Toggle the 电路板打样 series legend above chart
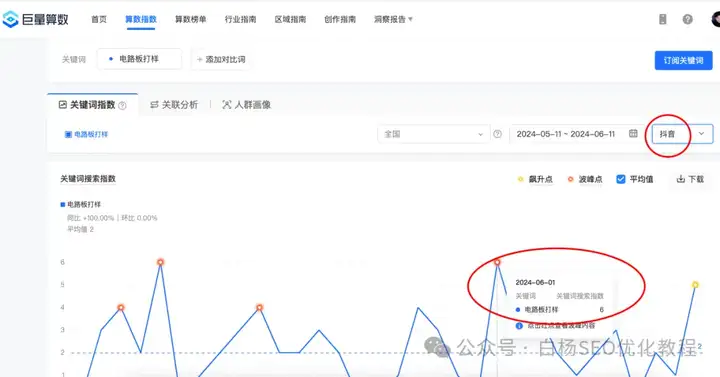The image size is (720, 377). [80, 204]
